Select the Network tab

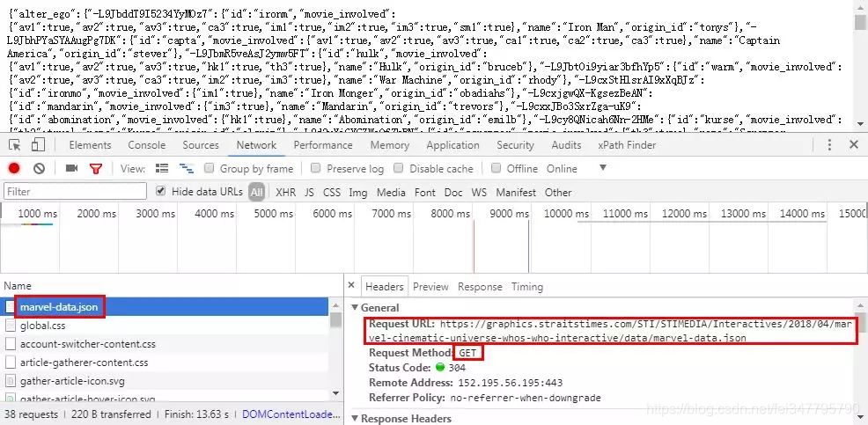256,145
